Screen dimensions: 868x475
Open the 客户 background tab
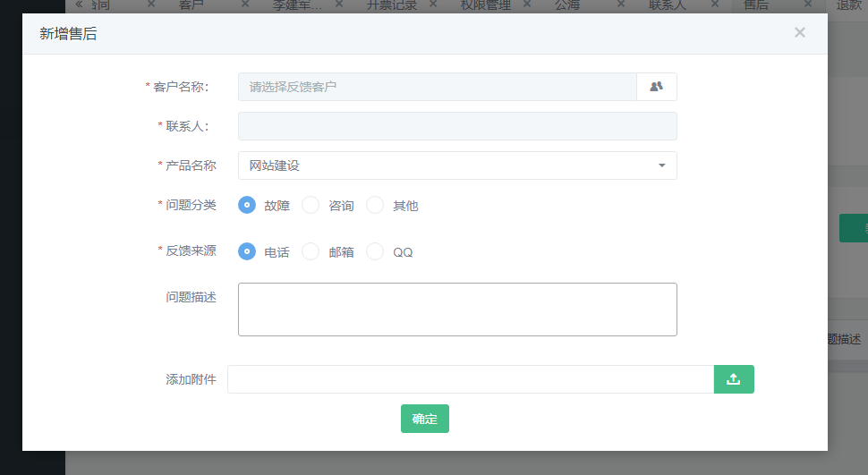(191, 5)
